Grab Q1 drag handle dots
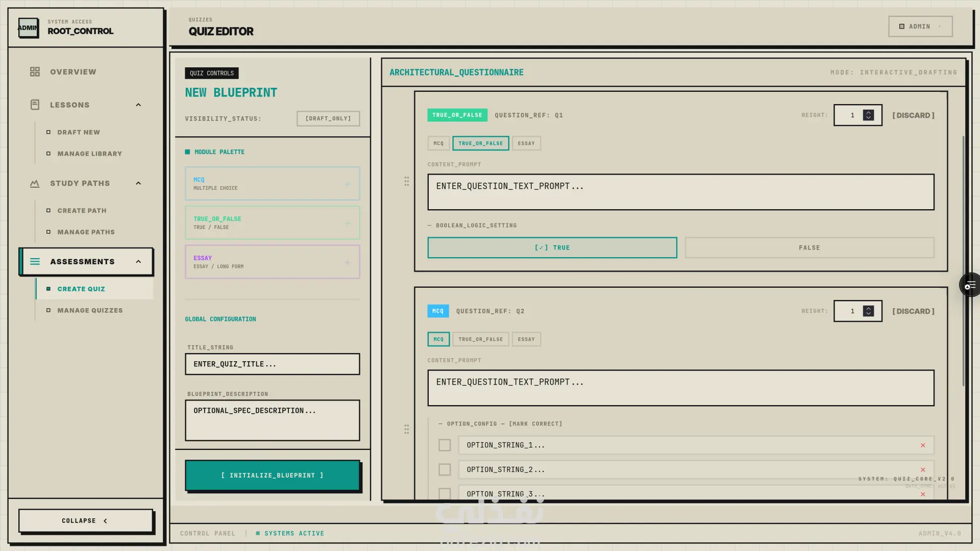Viewport: 980px width, 551px height. pos(406,181)
